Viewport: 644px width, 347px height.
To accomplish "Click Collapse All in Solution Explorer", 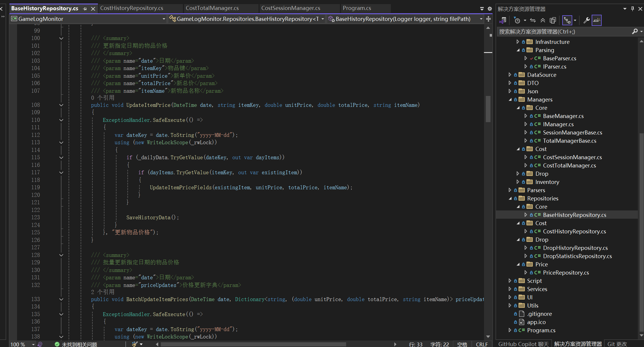I will (x=543, y=20).
